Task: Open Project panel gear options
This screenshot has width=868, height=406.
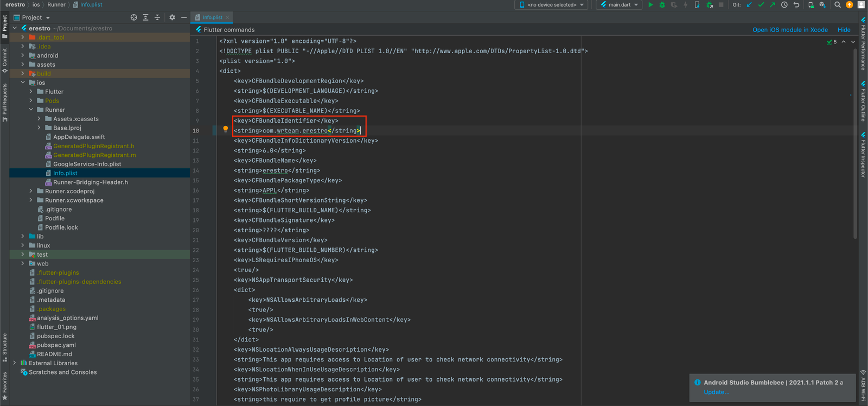Action: [172, 17]
